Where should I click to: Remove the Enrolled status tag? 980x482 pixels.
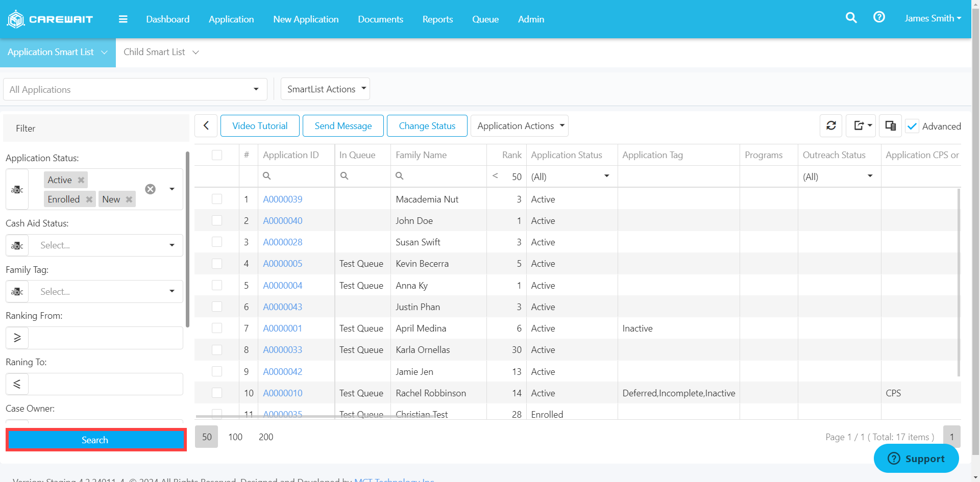tap(89, 199)
